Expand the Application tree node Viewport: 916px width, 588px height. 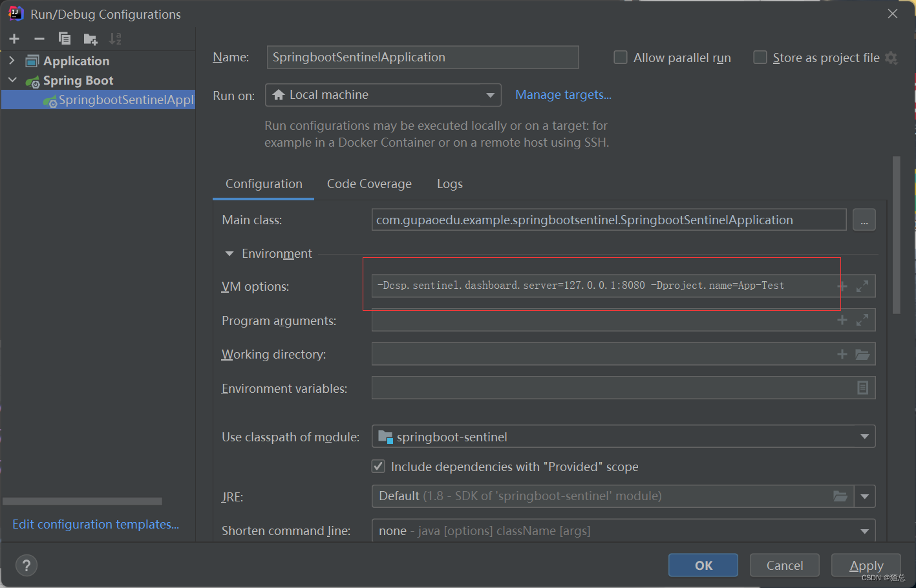point(12,61)
